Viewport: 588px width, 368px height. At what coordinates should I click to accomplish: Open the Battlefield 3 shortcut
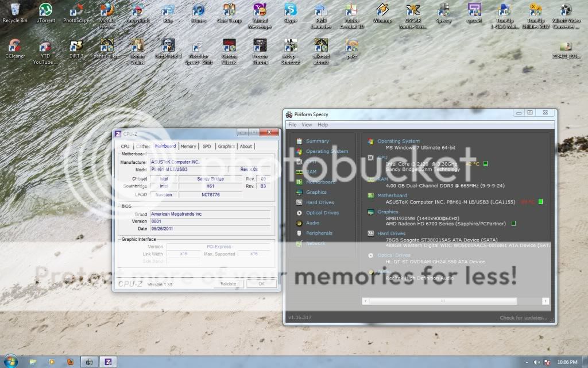(x=168, y=49)
